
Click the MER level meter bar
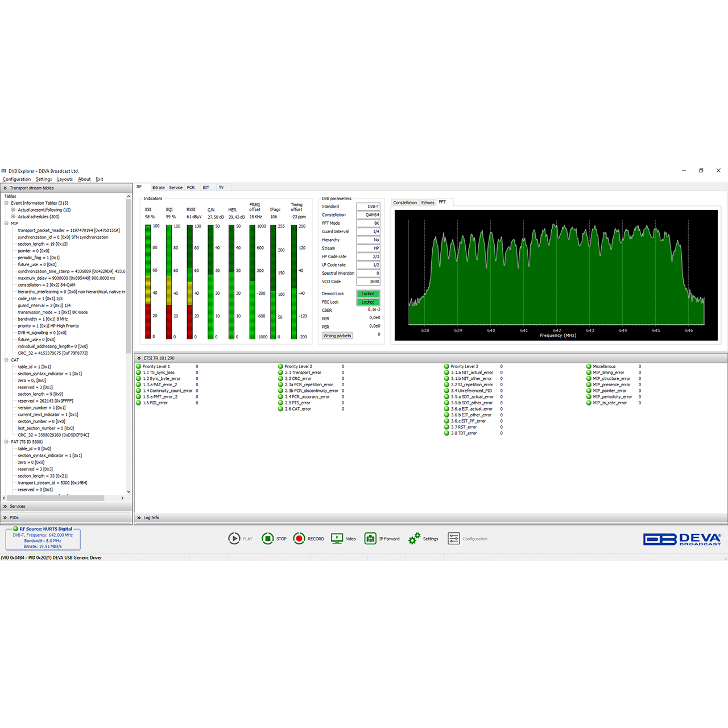tap(231, 282)
